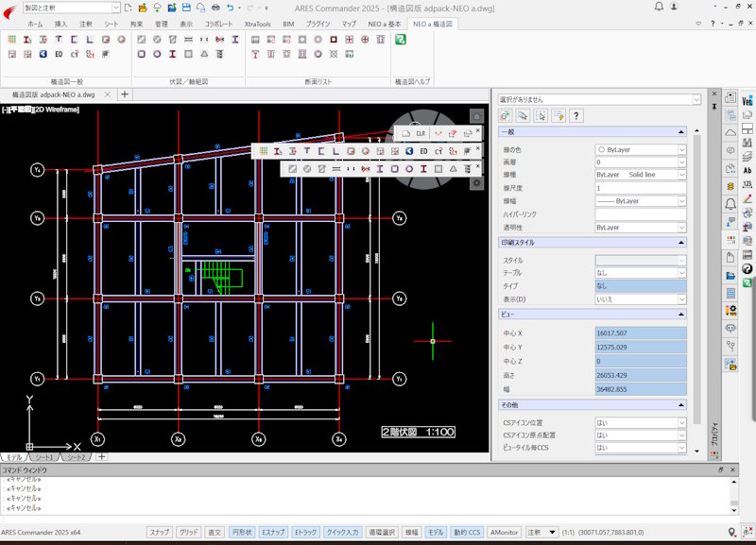Image resolution: width=756 pixels, height=545 pixels.
Task: Click the question mark icon in properties panel
Action: (576, 115)
